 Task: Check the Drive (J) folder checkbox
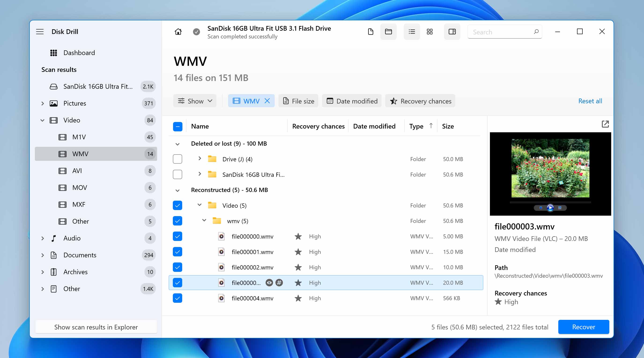click(178, 159)
